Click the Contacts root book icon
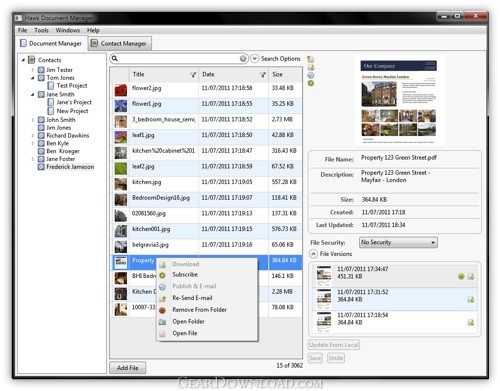Viewport: 500px width, 391px height. 32,60
